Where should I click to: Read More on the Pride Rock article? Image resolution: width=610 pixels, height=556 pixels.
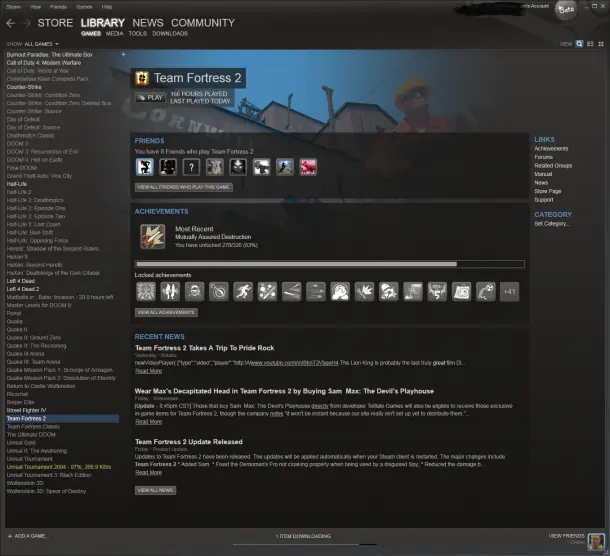coord(149,371)
